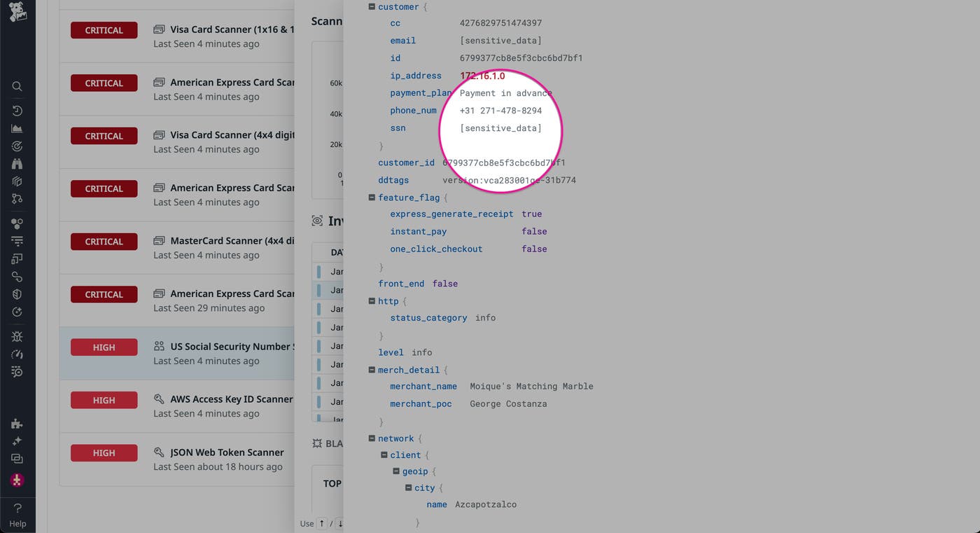Select the US Social Security Number scanner
The width and height of the screenshot is (980, 533).
(x=232, y=347)
